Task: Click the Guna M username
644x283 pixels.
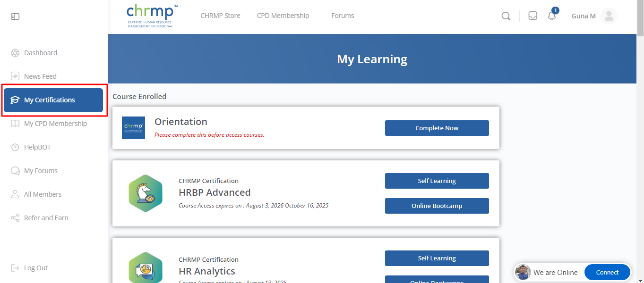Action: coord(584,16)
